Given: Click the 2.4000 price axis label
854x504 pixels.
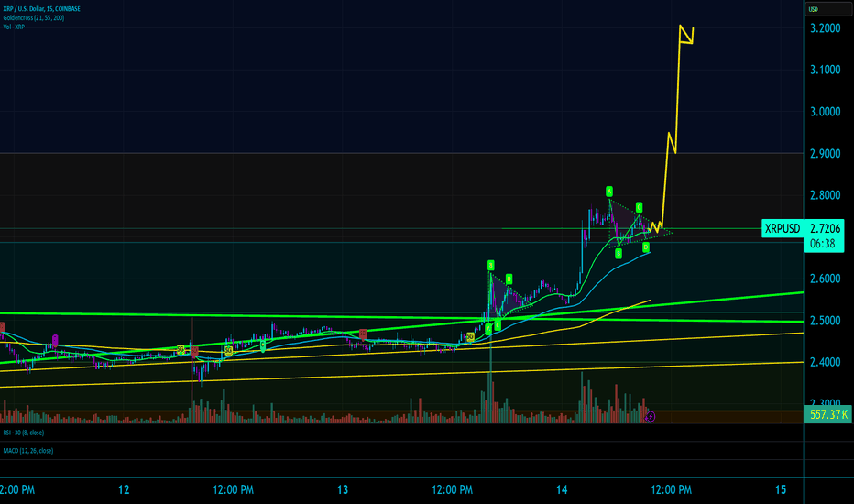Looking at the screenshot, I should pyautogui.click(x=825, y=362).
